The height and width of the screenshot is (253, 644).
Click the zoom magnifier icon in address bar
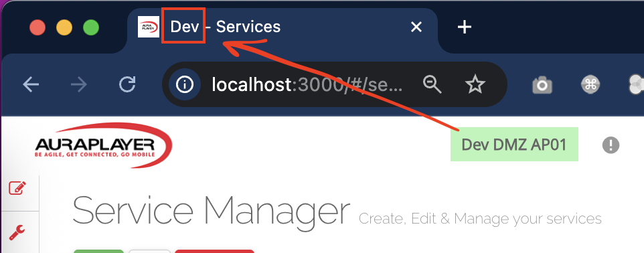point(432,84)
